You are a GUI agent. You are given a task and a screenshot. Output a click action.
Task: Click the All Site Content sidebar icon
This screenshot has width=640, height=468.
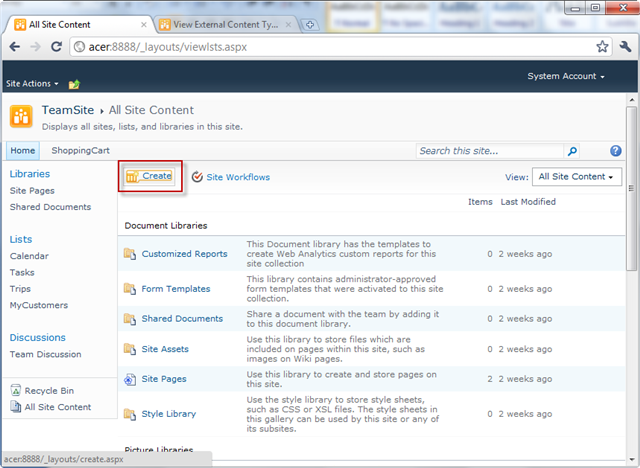click(16, 407)
